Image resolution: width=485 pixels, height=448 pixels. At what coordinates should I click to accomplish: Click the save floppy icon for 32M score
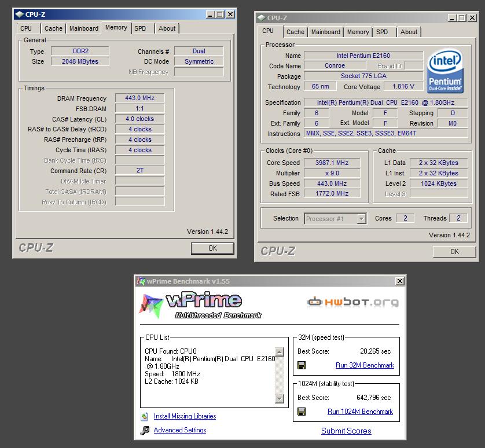(x=302, y=365)
